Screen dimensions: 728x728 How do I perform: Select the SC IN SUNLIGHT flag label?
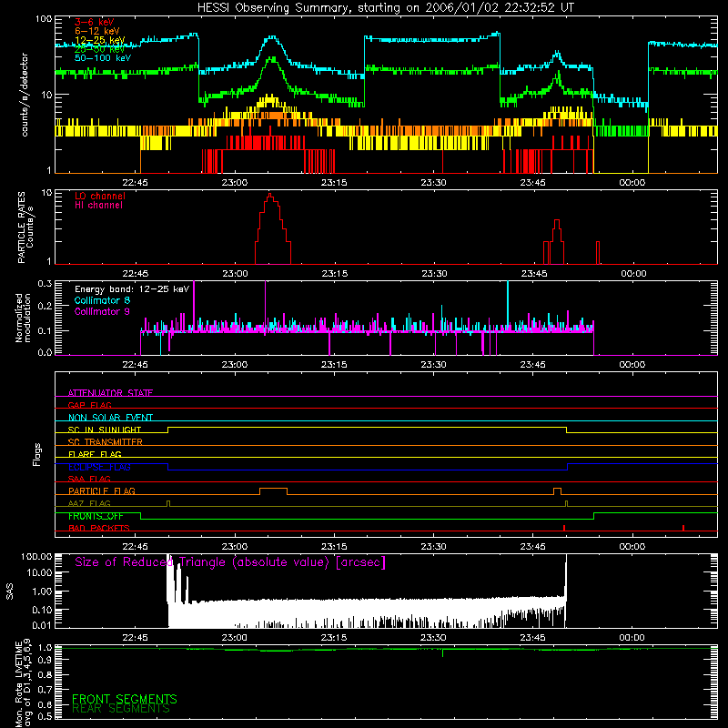coord(105,430)
